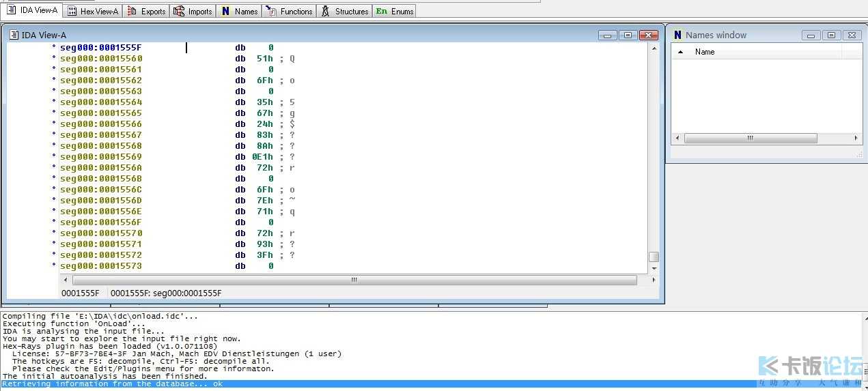Click Names window horizontal scrollbar thumb
The image size is (868, 391).
coord(751,138)
